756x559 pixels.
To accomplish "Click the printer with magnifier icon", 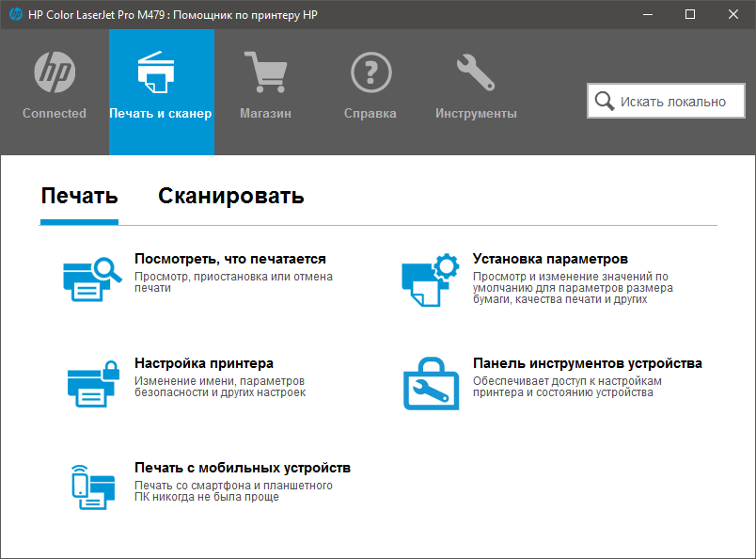I will click(x=92, y=279).
